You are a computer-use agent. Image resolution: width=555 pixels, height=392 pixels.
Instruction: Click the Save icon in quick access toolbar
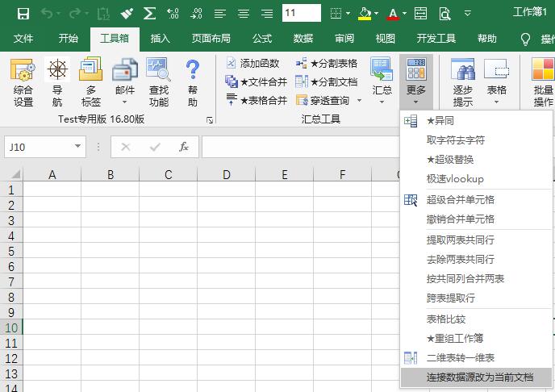tap(23, 13)
